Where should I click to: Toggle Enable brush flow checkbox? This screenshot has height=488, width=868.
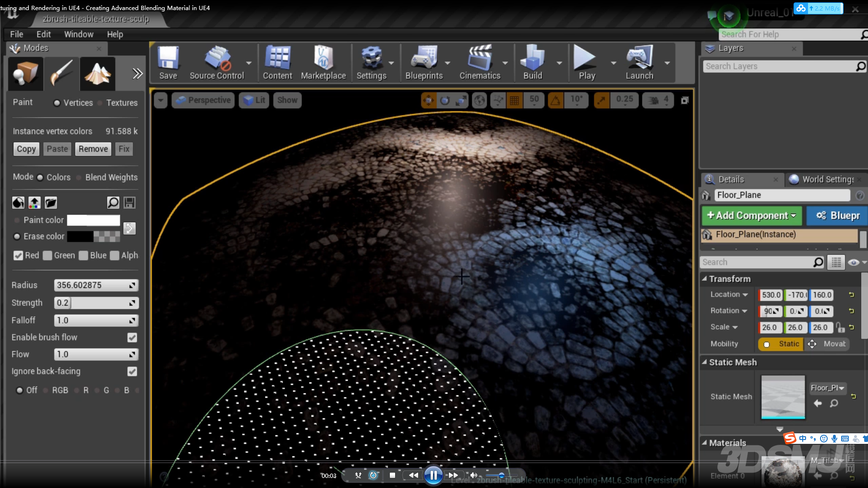click(x=132, y=337)
